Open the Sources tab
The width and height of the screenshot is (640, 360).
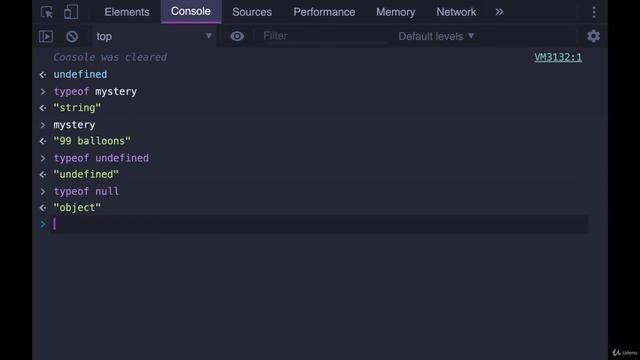click(x=252, y=12)
